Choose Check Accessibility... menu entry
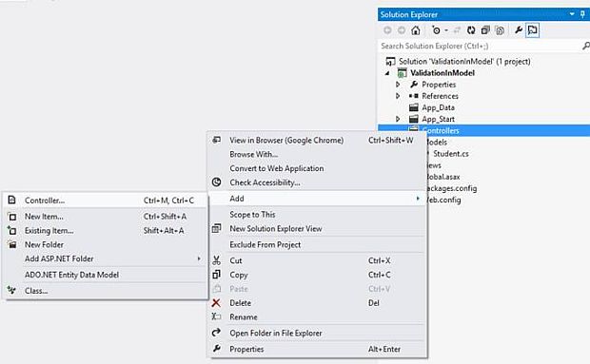590x364 pixels. 317,182
